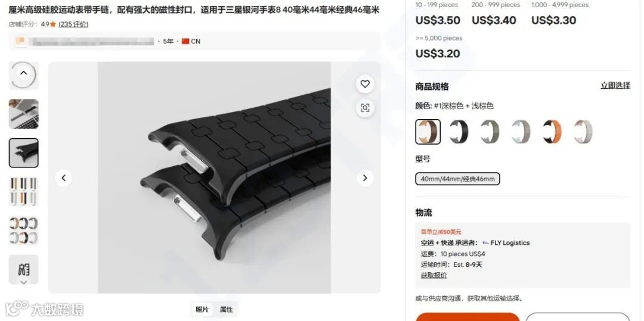
Task: Click the rating star icon
Action: click(x=52, y=24)
